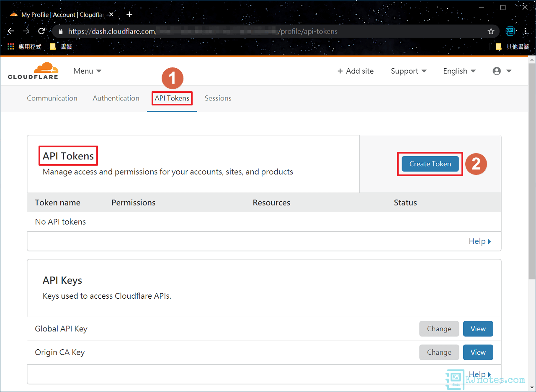Switch to the Sessions tab
The height and width of the screenshot is (392, 536).
coord(218,98)
